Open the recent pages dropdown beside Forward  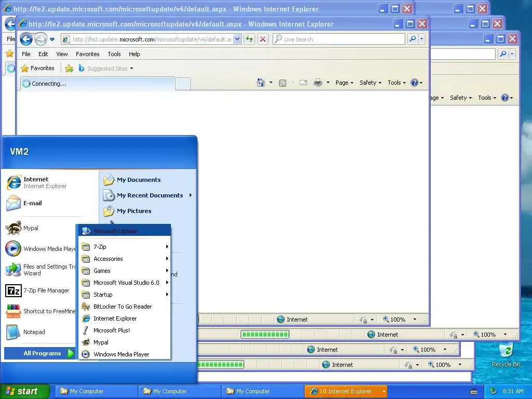click(52, 39)
